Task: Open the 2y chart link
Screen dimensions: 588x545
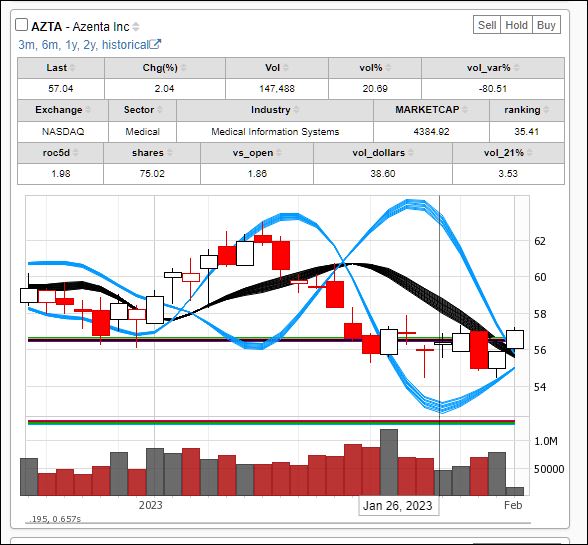Action: [x=90, y=45]
